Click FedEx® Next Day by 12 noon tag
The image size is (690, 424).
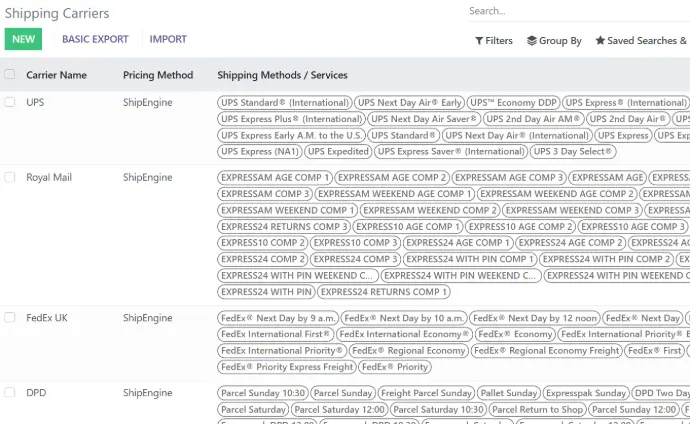pos(535,318)
